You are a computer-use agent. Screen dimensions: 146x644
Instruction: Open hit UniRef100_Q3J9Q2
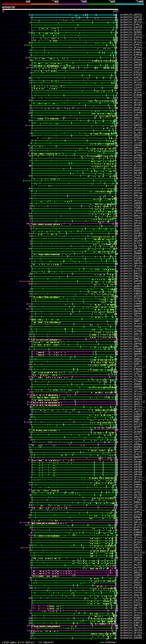click(131, 635)
